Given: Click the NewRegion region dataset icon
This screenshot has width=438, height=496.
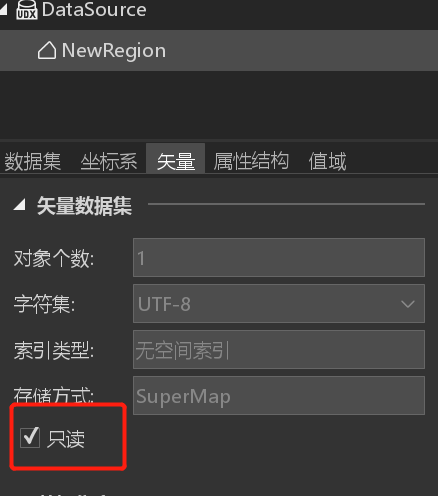Looking at the screenshot, I should [x=47, y=51].
